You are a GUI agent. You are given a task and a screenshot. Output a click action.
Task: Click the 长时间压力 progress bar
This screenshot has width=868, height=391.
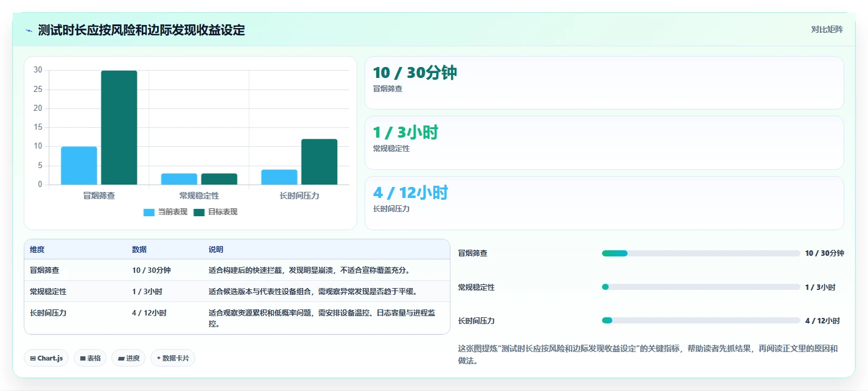(x=701, y=320)
